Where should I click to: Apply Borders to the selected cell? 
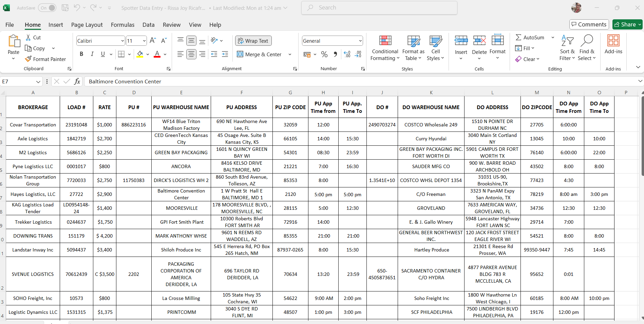tap(121, 54)
